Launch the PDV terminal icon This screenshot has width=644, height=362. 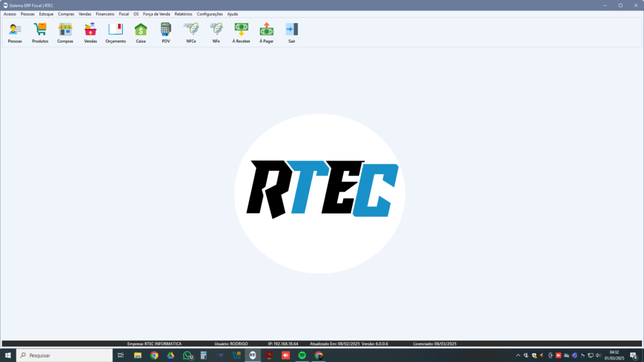point(166,30)
